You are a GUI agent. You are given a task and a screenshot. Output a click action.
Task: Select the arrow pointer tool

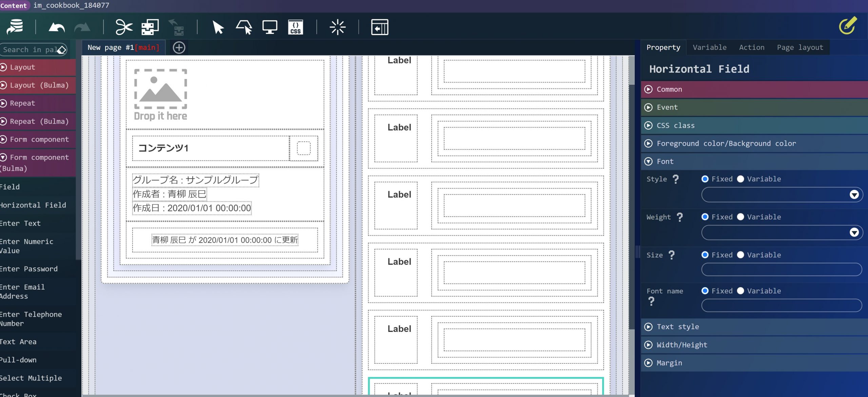pyautogui.click(x=218, y=27)
